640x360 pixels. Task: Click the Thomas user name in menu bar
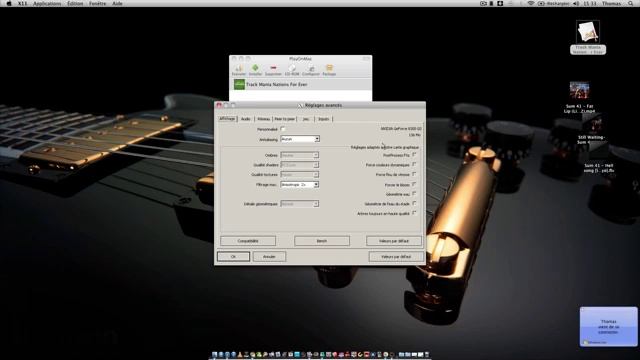pos(611,3)
